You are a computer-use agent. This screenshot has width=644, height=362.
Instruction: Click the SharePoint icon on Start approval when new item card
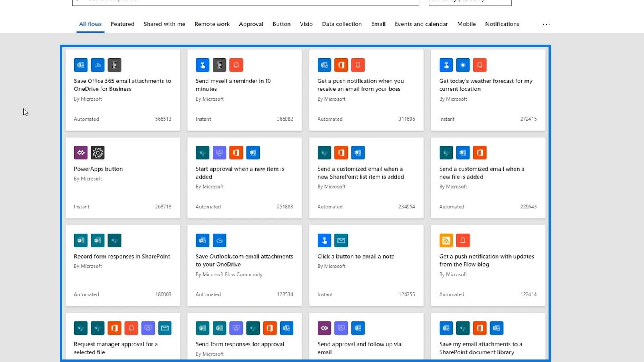coord(202,152)
